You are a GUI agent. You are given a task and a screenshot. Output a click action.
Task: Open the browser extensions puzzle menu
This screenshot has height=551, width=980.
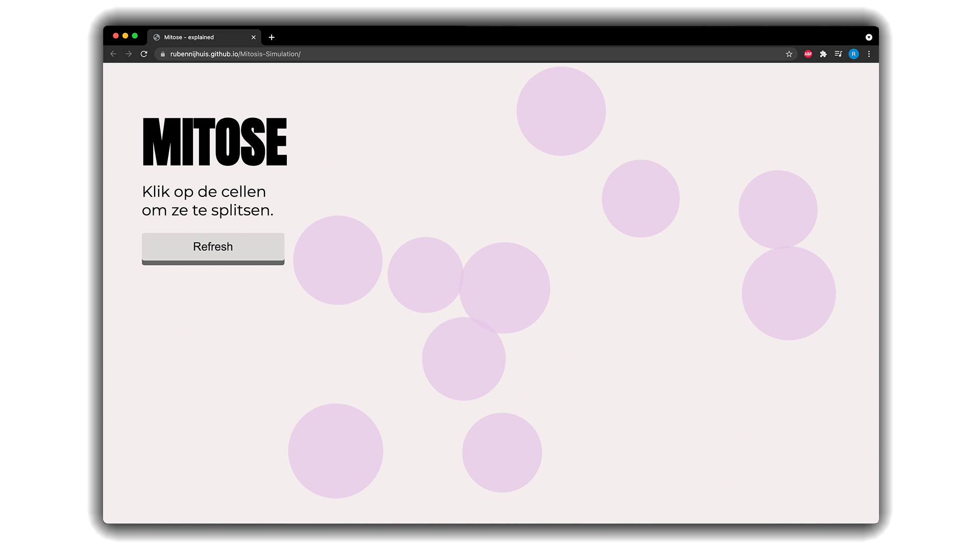(823, 54)
